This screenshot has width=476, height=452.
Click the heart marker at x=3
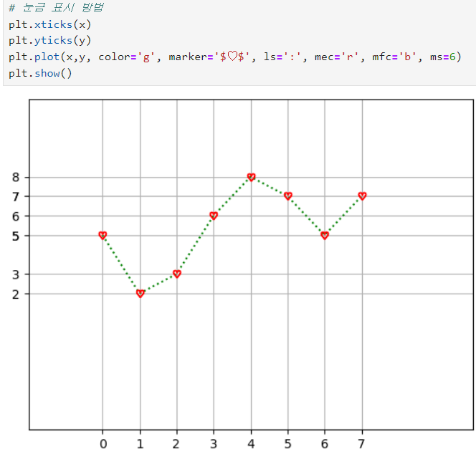[214, 216]
